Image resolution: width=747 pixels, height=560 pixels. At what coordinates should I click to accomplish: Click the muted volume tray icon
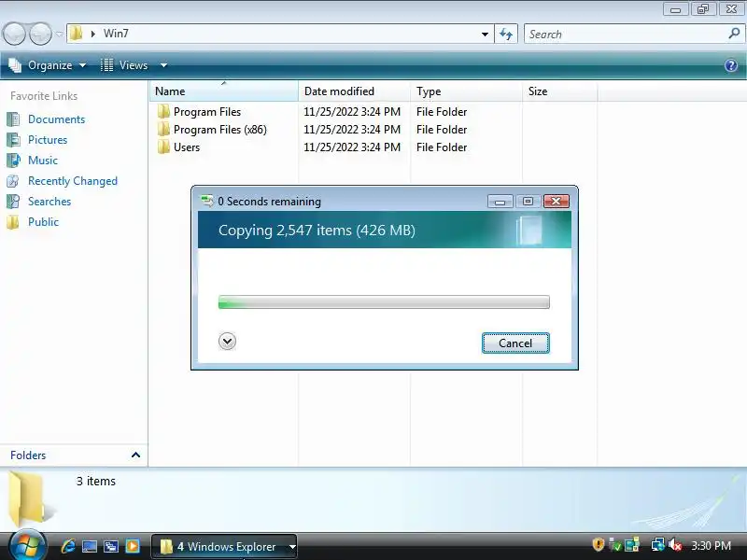pos(675,545)
